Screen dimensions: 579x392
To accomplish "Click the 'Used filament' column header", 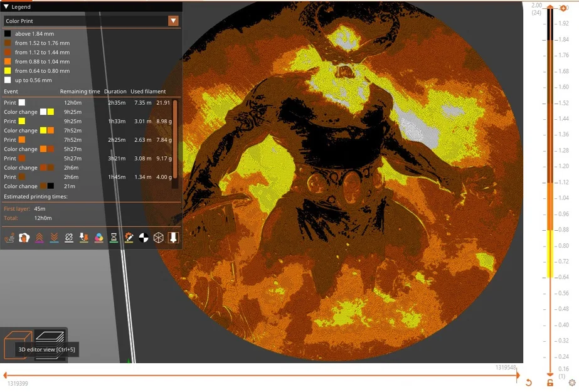I will pyautogui.click(x=148, y=92).
